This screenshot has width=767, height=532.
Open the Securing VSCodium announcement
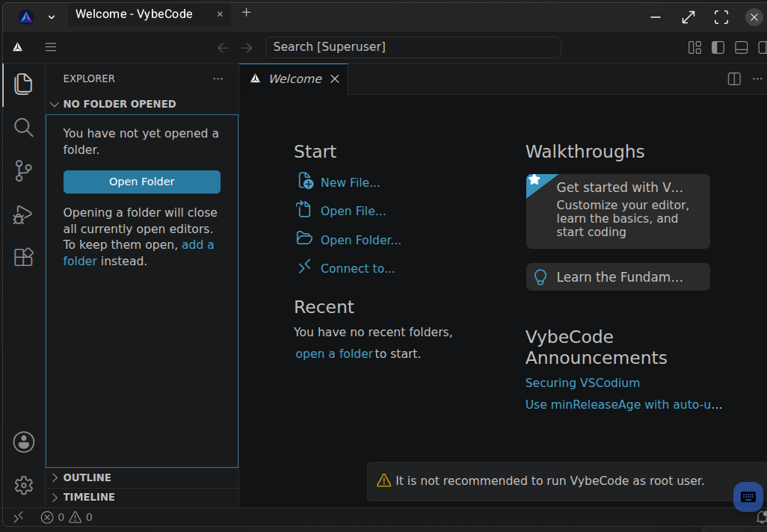[582, 383]
